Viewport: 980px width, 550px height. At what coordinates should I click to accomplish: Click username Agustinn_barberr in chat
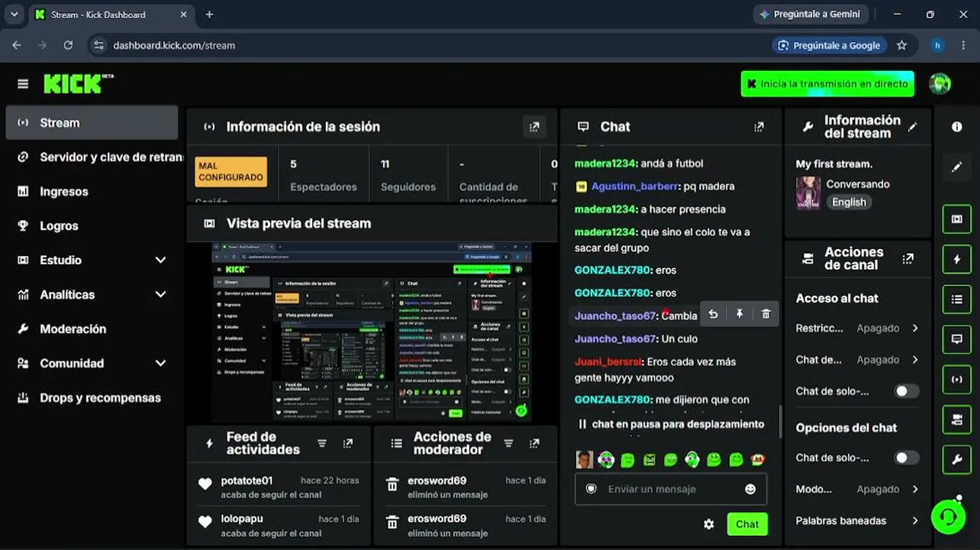pyautogui.click(x=635, y=186)
